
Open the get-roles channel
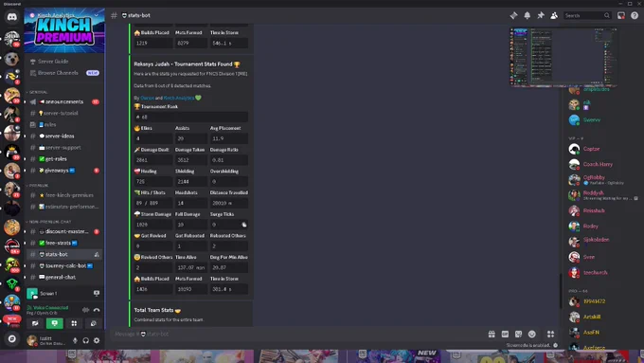tap(64, 158)
